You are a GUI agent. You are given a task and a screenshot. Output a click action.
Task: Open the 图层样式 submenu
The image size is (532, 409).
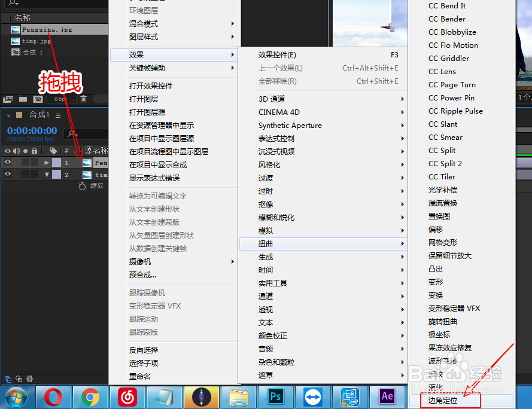pos(174,37)
